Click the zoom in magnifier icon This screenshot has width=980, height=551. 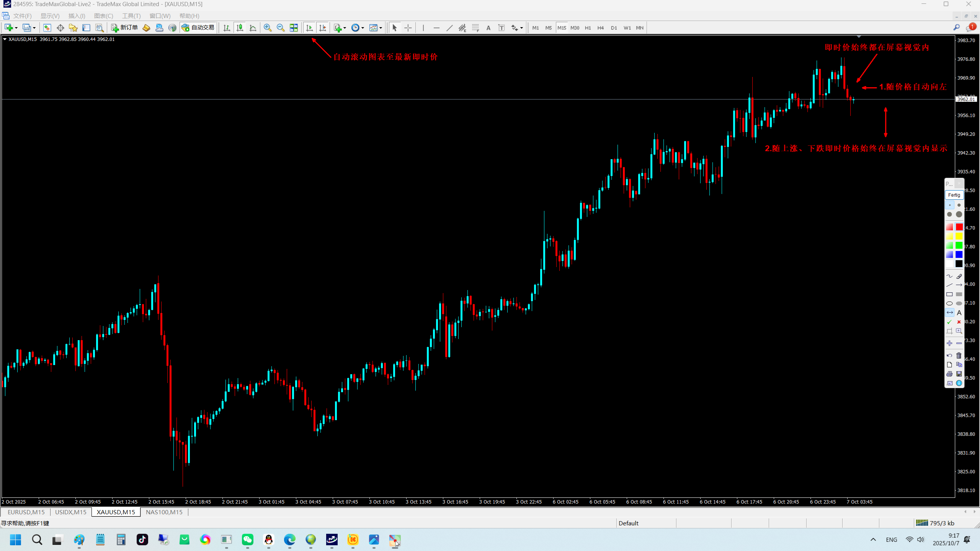[x=268, y=28]
